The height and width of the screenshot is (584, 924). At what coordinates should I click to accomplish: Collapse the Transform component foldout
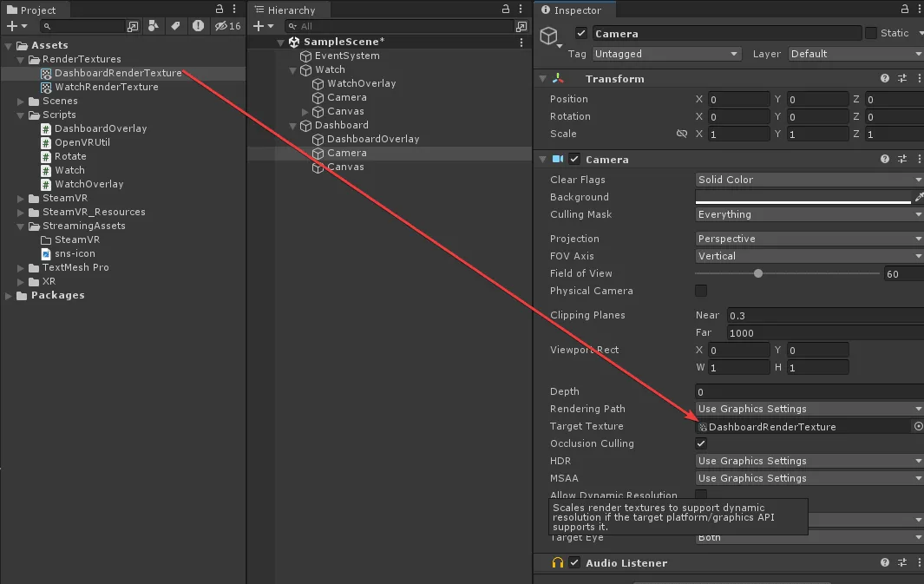click(x=543, y=78)
